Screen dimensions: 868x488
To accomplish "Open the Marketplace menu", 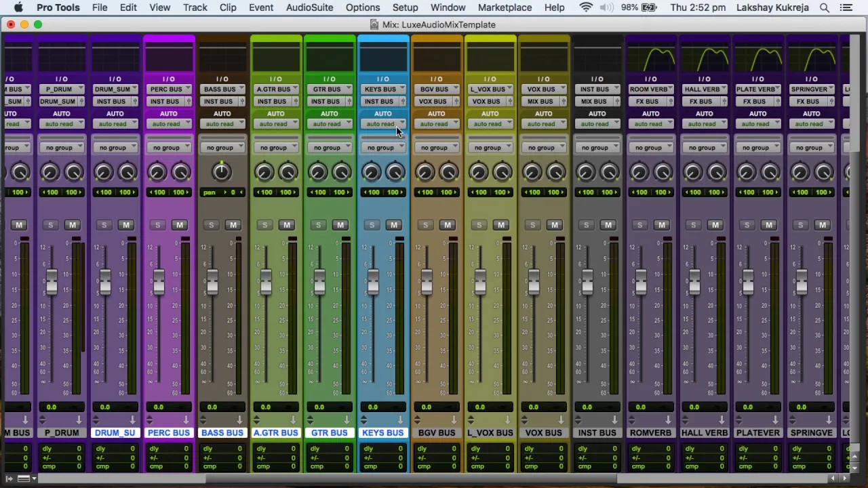I will point(505,7).
